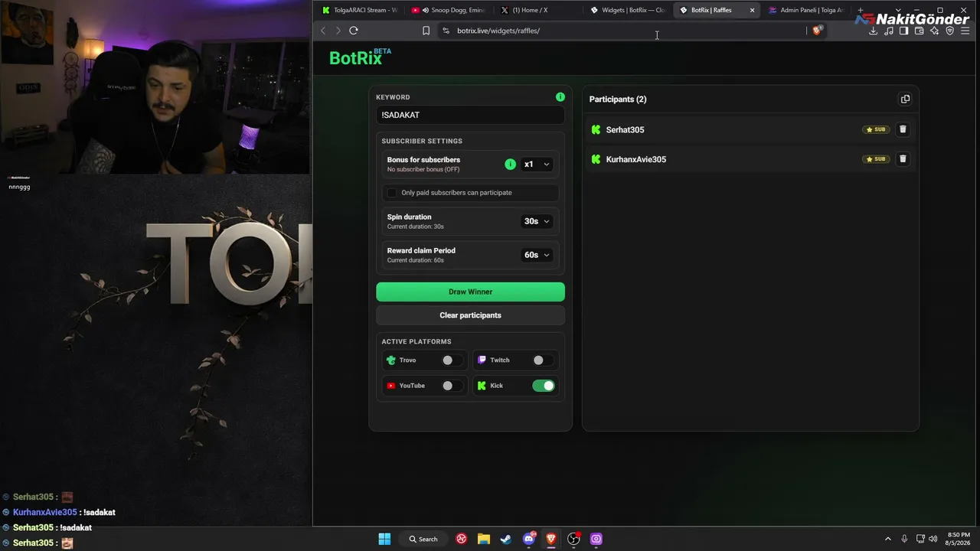Click the volume icon in system tray
Screen dimensions: 980x551
point(933,539)
